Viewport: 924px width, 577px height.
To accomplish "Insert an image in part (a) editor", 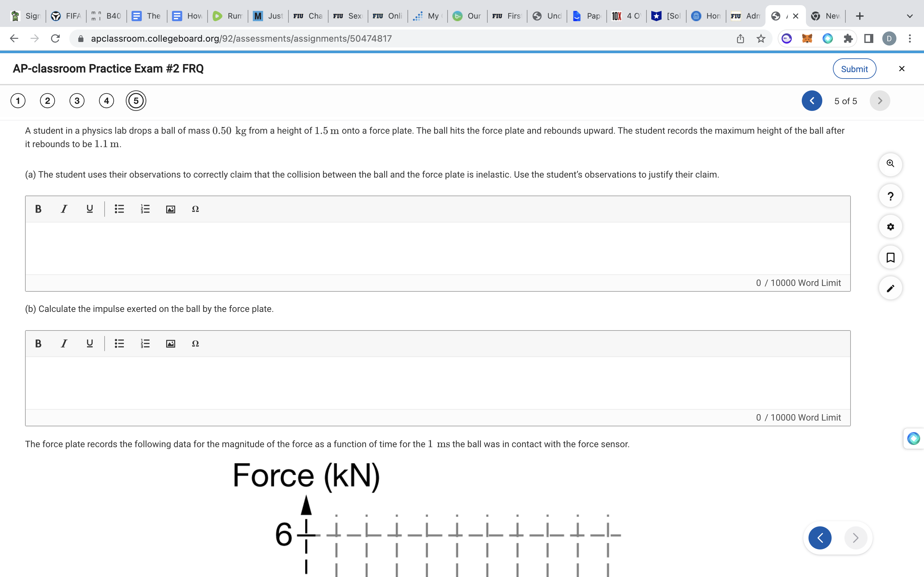I will (170, 209).
